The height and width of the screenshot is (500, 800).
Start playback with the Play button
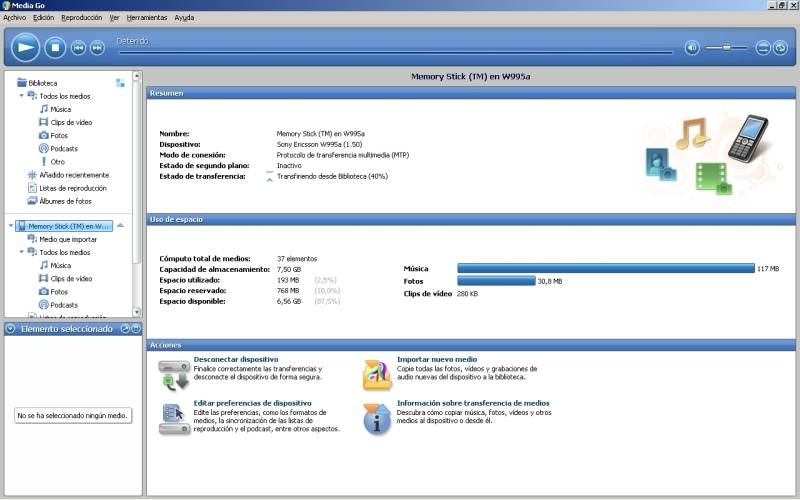(26, 47)
